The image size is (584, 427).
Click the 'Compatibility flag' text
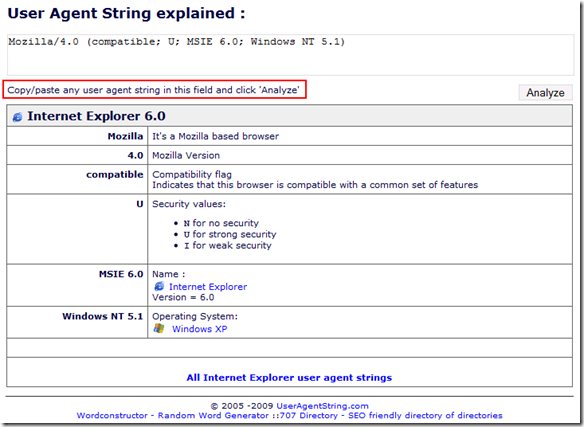coord(192,174)
